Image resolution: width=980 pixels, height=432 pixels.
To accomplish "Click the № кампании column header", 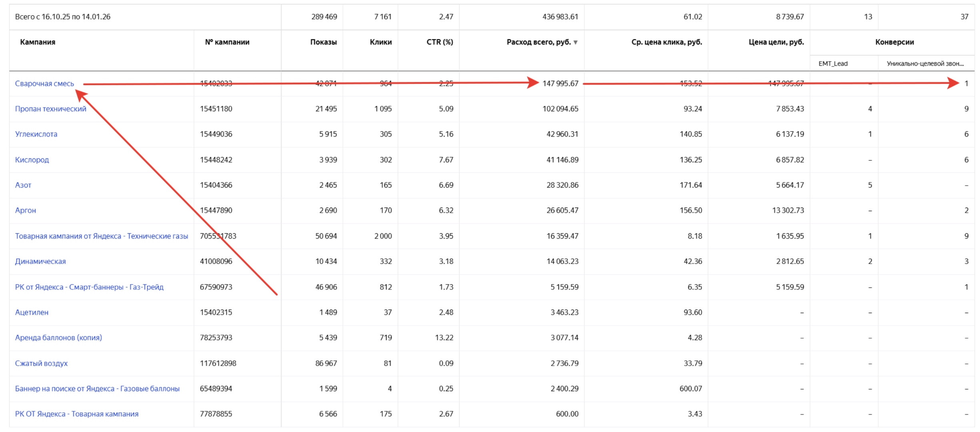I will [x=227, y=42].
